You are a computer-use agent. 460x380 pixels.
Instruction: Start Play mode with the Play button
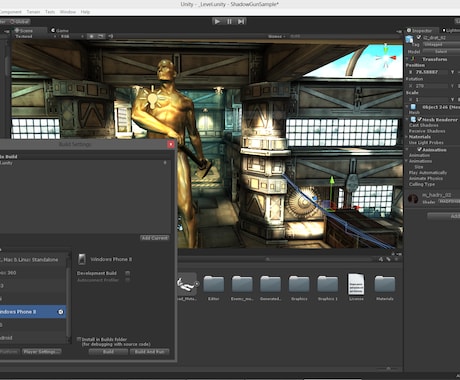pyautogui.click(x=217, y=21)
